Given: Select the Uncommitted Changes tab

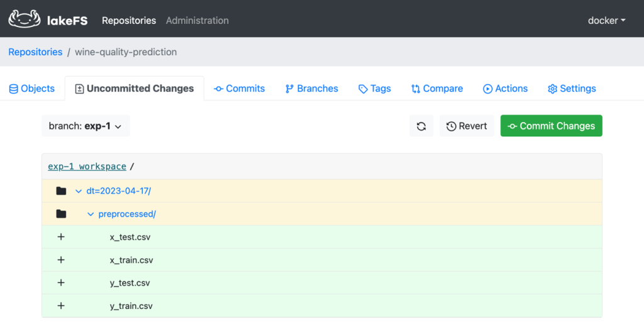Looking at the screenshot, I should pyautogui.click(x=135, y=89).
